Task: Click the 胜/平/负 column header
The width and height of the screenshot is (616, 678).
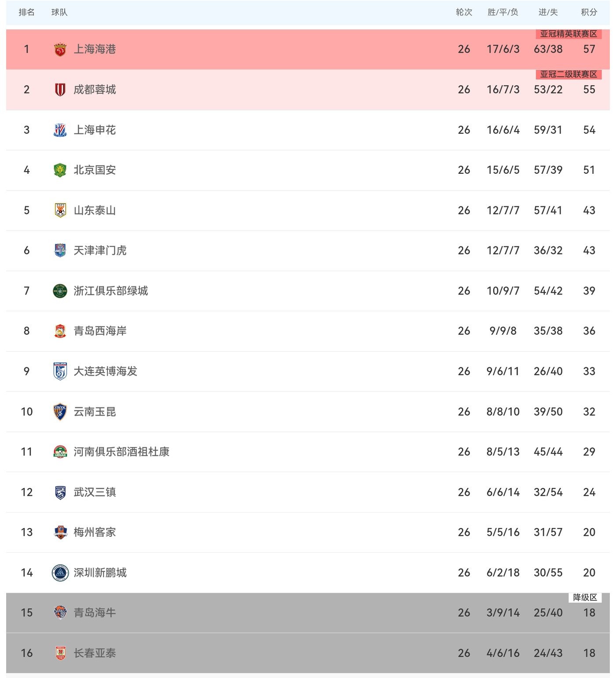Action: pyautogui.click(x=503, y=12)
